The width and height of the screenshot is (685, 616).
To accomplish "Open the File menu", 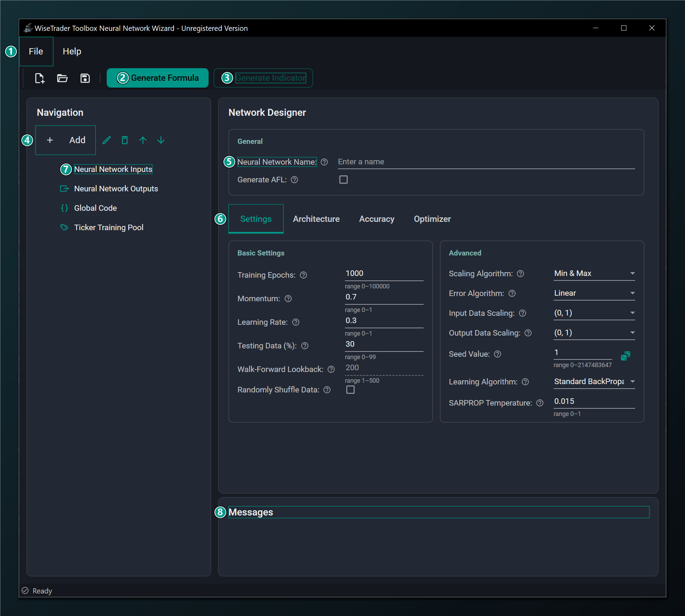I will coord(36,51).
